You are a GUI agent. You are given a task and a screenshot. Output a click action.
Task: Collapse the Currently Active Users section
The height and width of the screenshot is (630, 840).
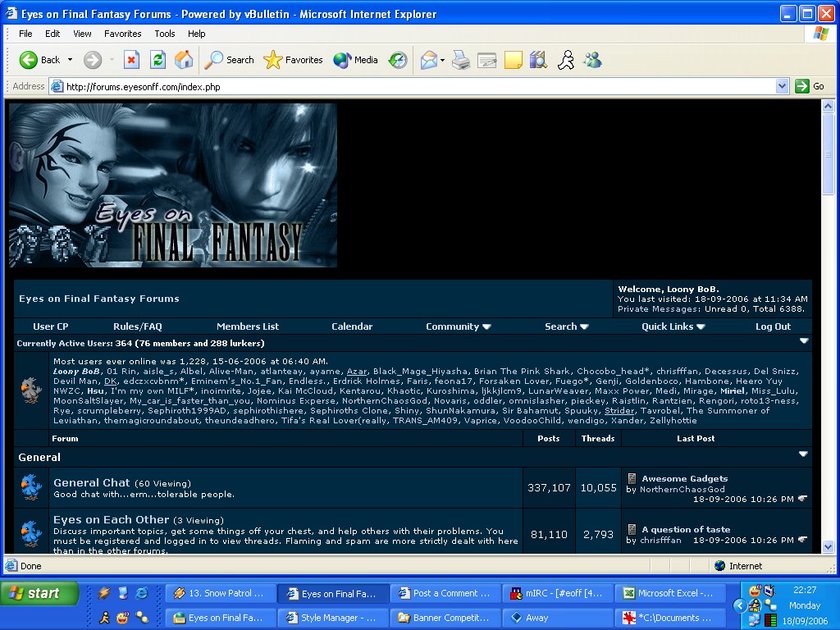click(x=804, y=340)
